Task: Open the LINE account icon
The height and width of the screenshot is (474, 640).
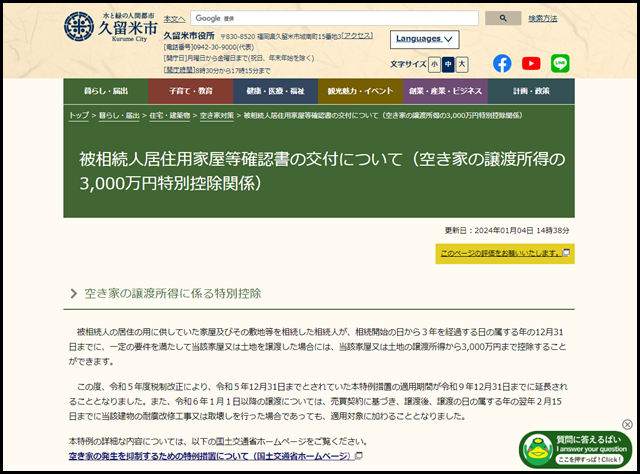Action: point(560,64)
